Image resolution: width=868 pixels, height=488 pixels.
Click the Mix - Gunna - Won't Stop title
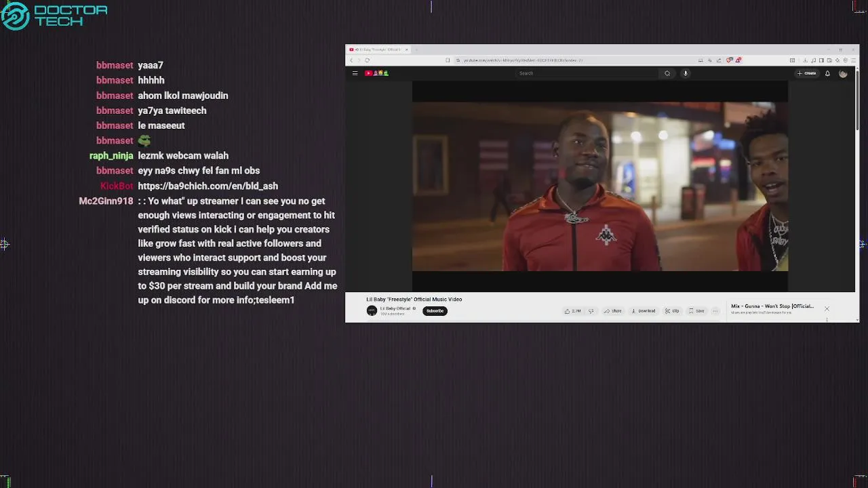772,306
